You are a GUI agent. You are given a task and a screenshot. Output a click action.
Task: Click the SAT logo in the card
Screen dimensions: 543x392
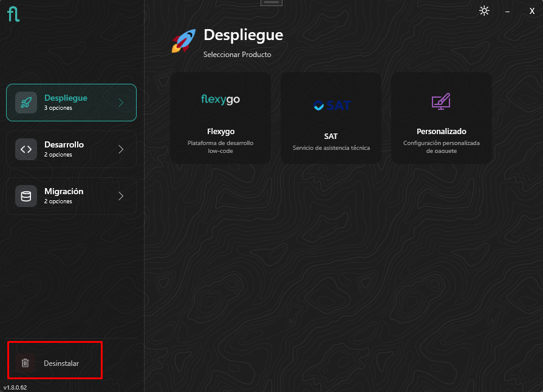point(332,105)
